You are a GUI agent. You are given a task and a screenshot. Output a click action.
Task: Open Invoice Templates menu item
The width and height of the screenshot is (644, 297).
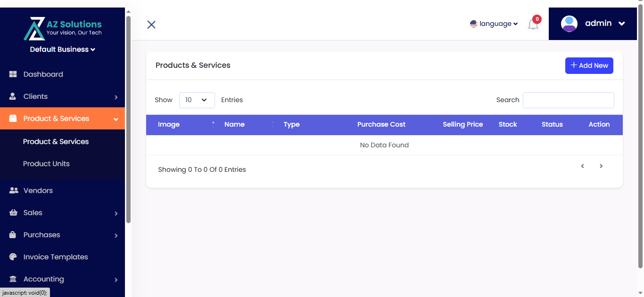(x=62, y=257)
